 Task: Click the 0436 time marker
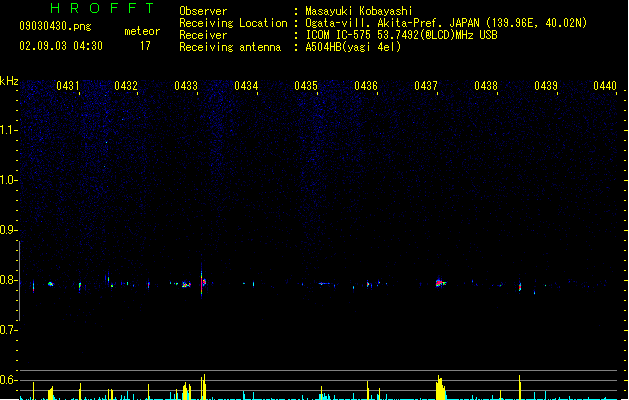(366, 86)
